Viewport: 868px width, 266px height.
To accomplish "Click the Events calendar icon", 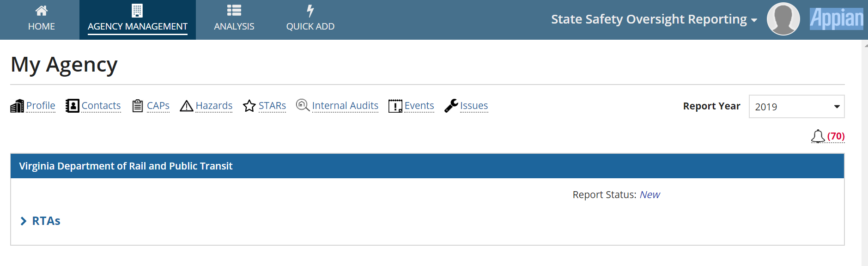I will tap(395, 106).
